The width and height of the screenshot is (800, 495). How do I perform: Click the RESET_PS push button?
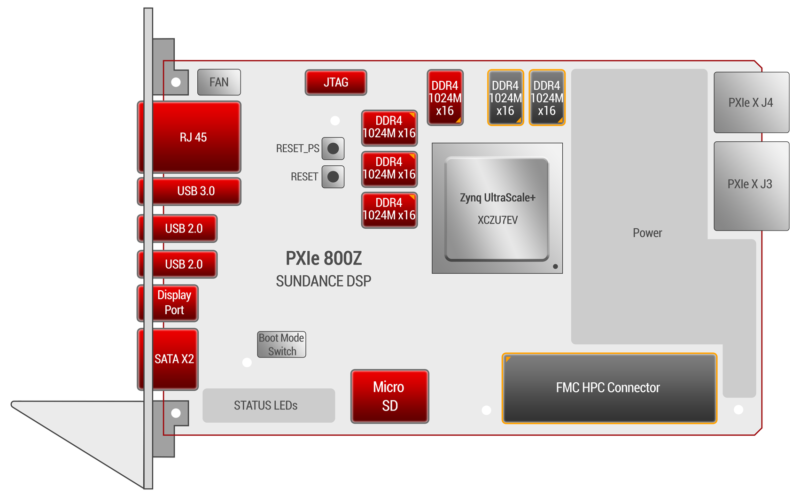[333, 148]
